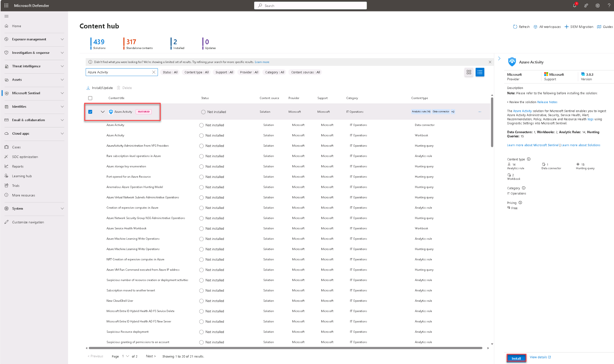Expand Cloud apps menu
This screenshot has height=364, width=614.
point(34,133)
